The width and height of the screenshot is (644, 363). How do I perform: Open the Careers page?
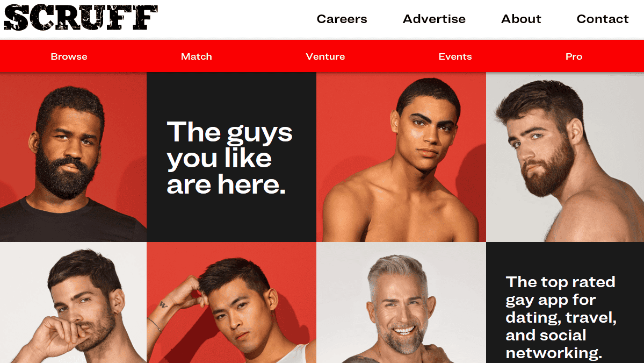[x=342, y=19]
